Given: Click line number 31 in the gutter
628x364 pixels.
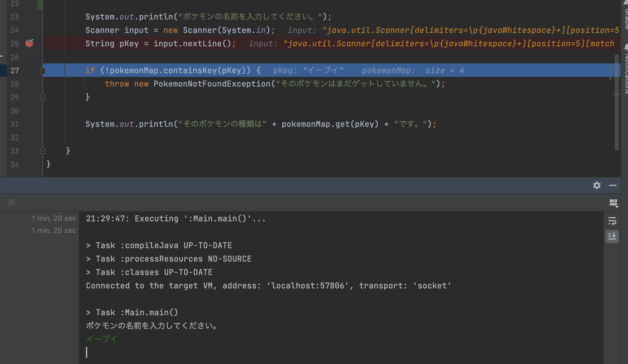Looking at the screenshot, I should 14,124.
